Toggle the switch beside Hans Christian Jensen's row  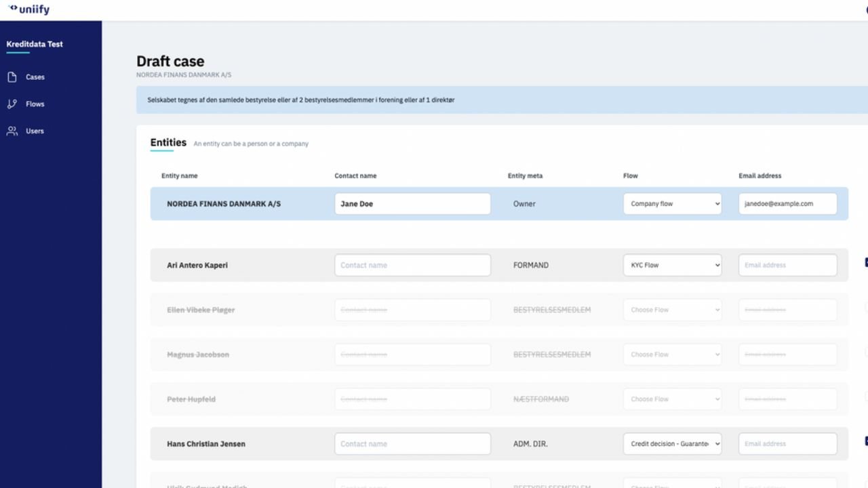866,441
